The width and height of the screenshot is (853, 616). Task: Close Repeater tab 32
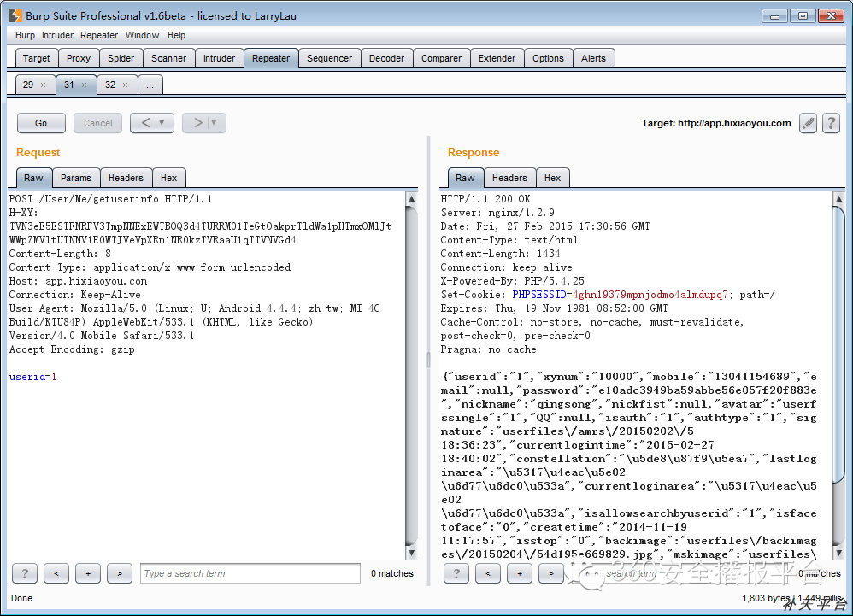click(125, 85)
